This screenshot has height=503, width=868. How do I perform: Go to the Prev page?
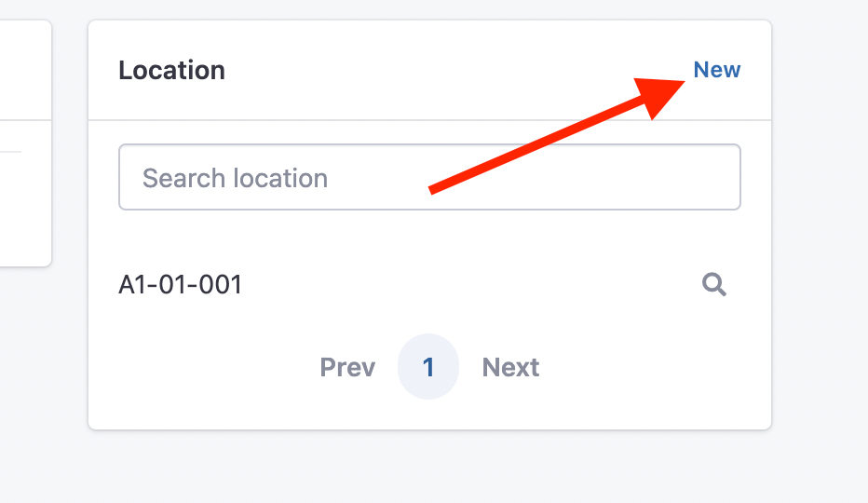(347, 367)
